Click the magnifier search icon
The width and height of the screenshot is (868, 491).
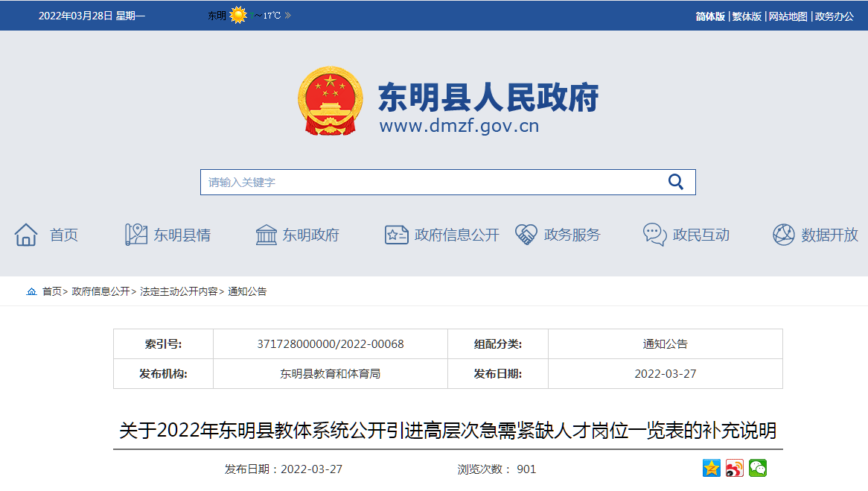676,182
